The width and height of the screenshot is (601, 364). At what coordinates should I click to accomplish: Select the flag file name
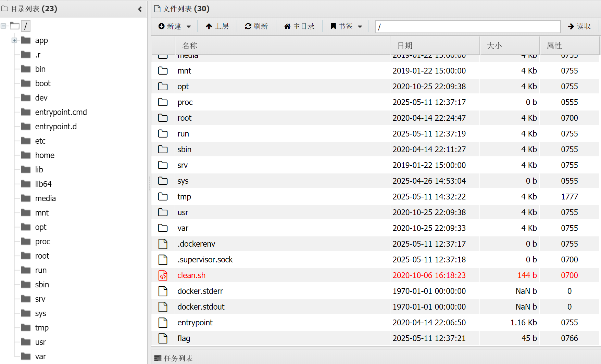point(184,338)
